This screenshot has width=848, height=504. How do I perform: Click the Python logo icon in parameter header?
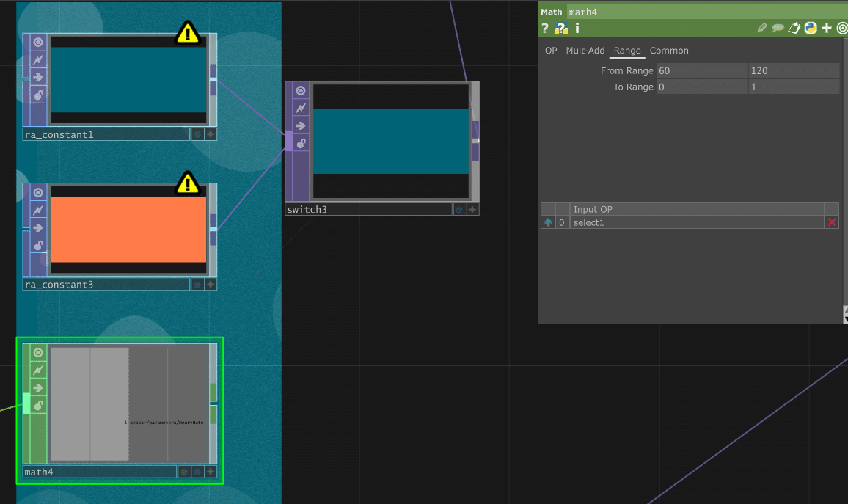[810, 28]
